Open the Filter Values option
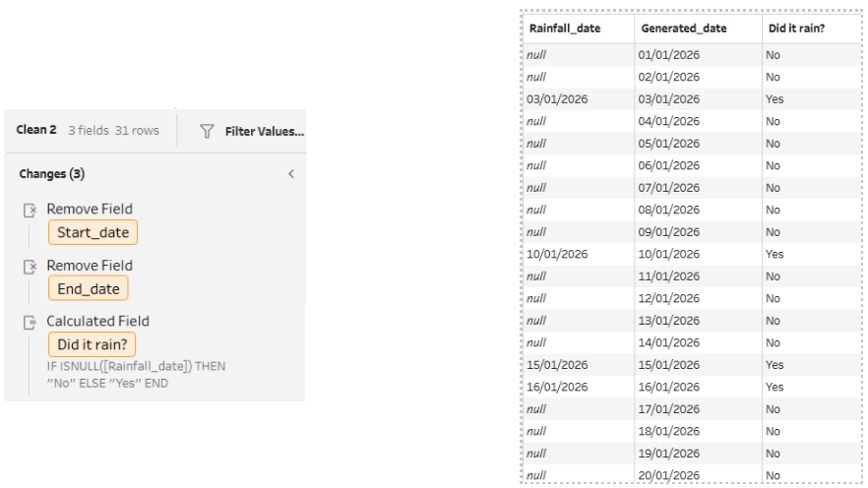The image size is (868, 488). coord(264,131)
